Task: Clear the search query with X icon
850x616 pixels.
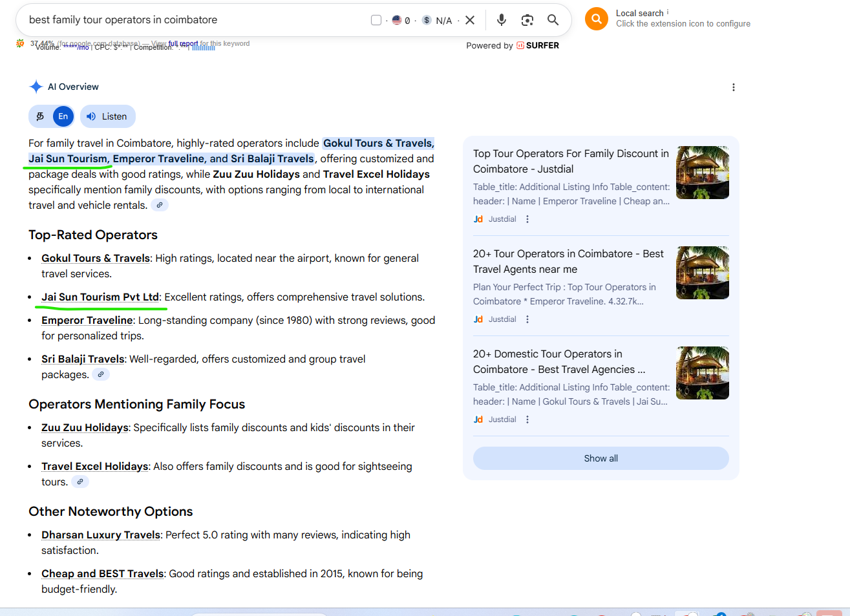Action: tap(470, 20)
